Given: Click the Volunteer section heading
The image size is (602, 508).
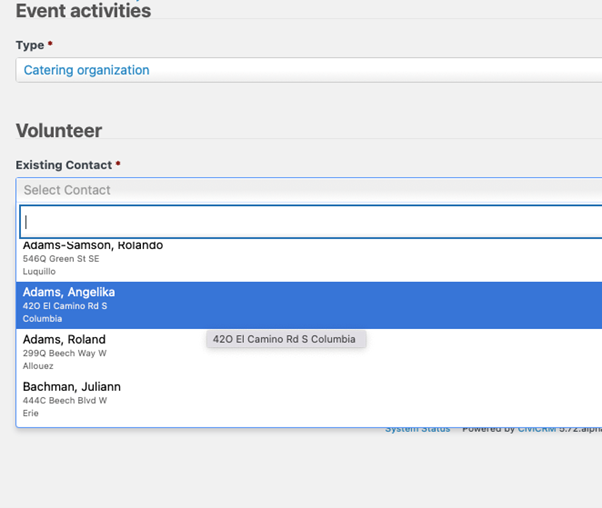Looking at the screenshot, I should (x=59, y=130).
